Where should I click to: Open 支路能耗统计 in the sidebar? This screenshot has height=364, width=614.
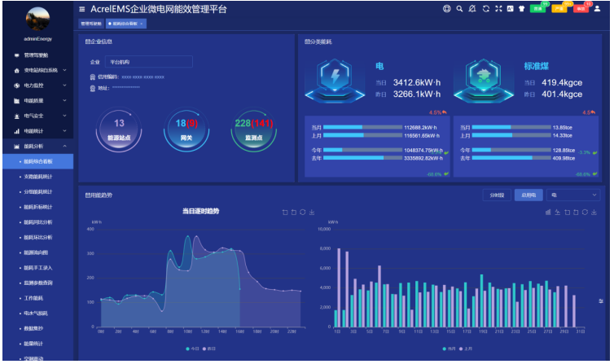point(38,177)
